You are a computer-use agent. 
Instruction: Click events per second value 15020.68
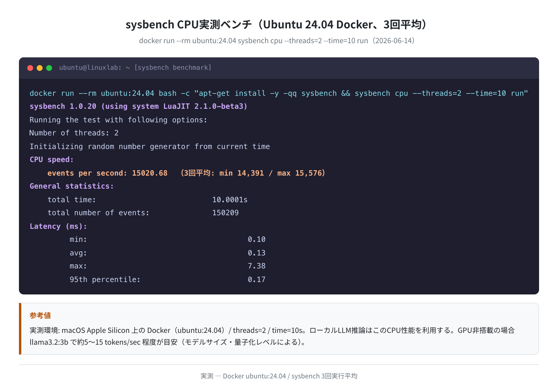click(150, 173)
